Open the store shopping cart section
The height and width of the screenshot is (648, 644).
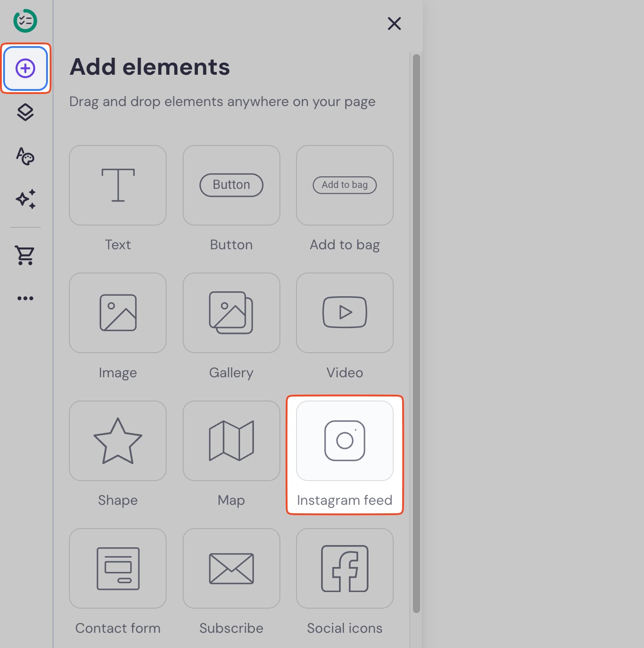coord(26,256)
